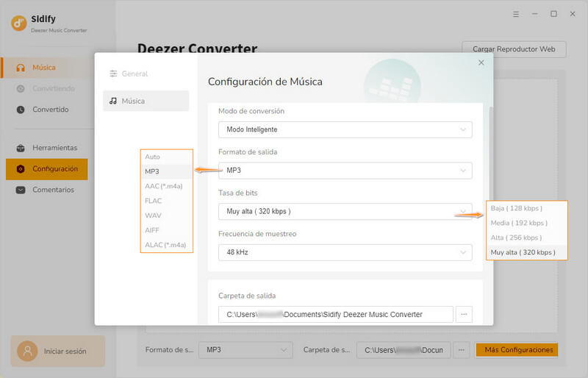Open the Convirtiendo sidebar item
Image resolution: width=588 pixels, height=378 pixels.
pos(47,88)
